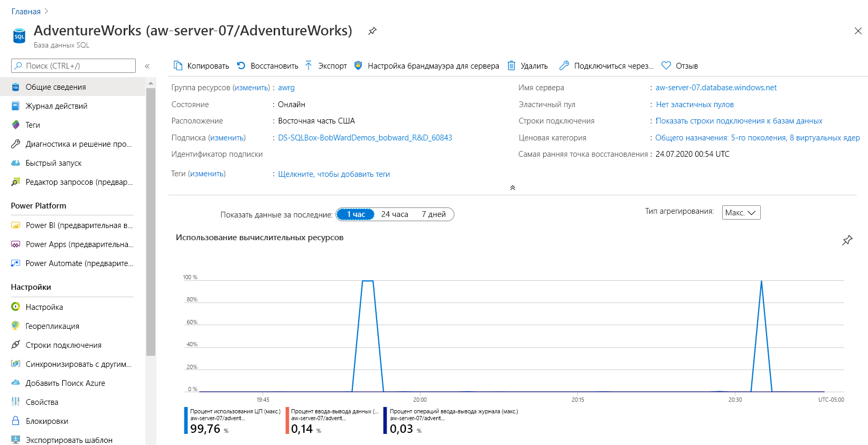
Task: Click Нет эластичных пулов link
Action: tap(695, 105)
